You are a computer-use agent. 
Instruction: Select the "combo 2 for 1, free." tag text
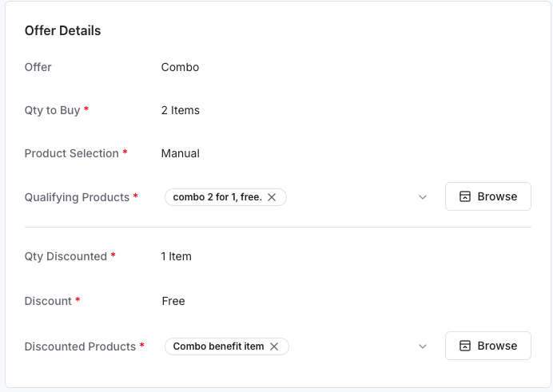(x=217, y=197)
